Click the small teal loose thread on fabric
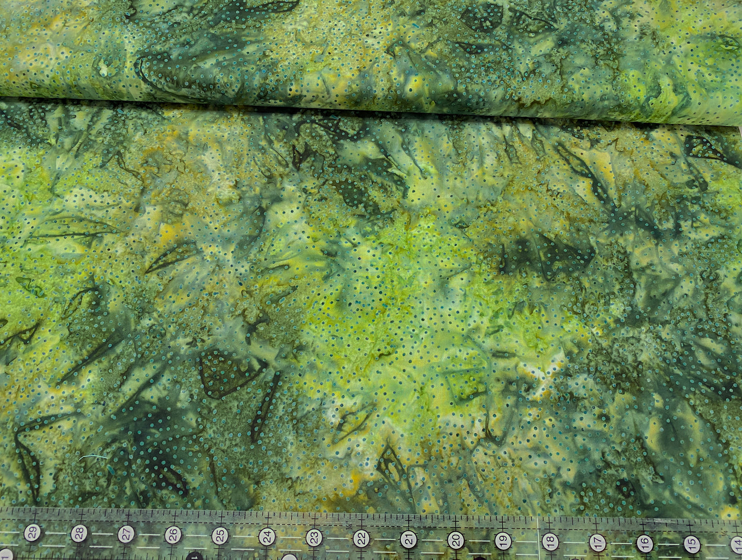Image resolution: width=742 pixels, height=560 pixels. click(x=92, y=457)
